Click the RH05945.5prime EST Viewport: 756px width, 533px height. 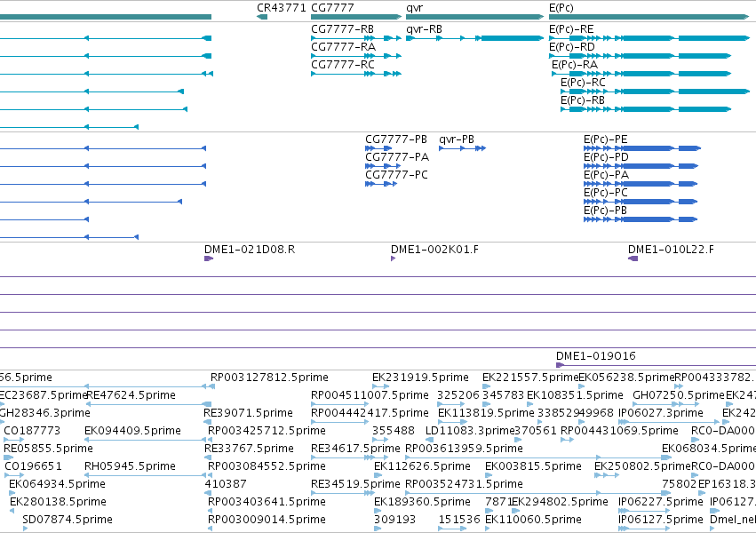click(145, 475)
